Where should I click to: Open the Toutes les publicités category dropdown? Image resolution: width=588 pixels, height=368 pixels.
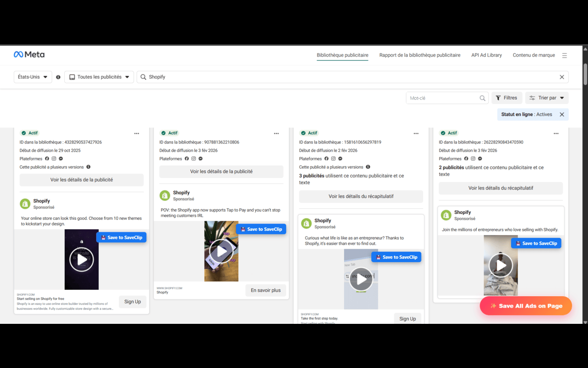pyautogui.click(x=99, y=77)
